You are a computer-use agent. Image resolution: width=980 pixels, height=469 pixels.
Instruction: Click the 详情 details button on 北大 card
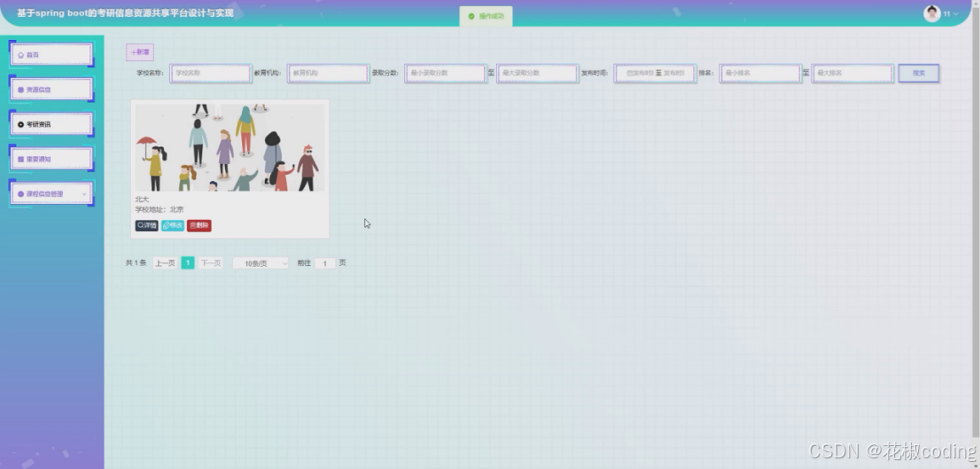(x=147, y=226)
